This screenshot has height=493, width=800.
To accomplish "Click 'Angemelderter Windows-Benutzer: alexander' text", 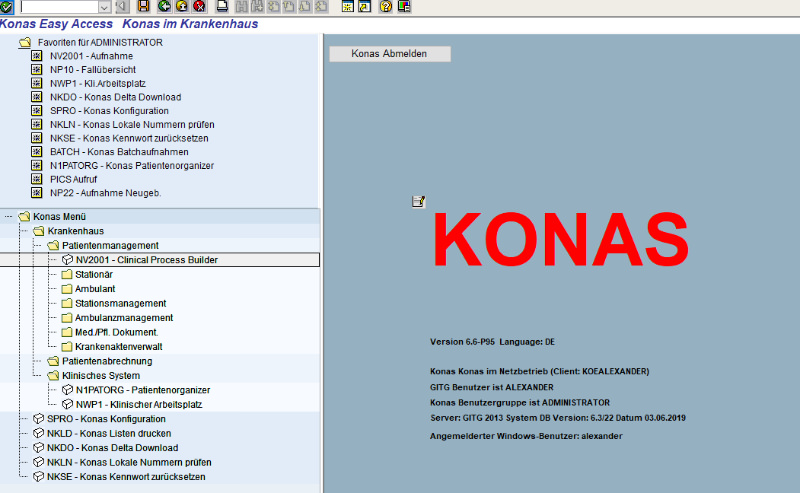I will pyautogui.click(x=526, y=436).
